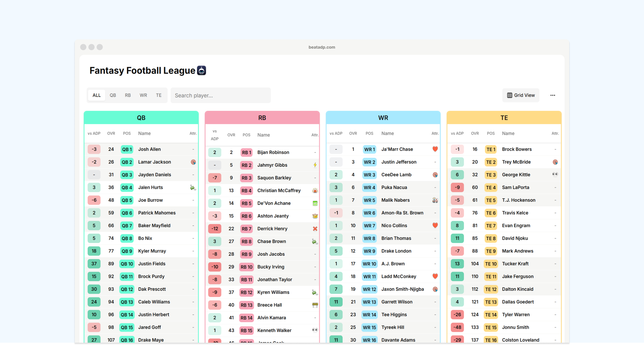Select player name Josh Allen
The height and width of the screenshot is (345, 644).
click(149, 149)
